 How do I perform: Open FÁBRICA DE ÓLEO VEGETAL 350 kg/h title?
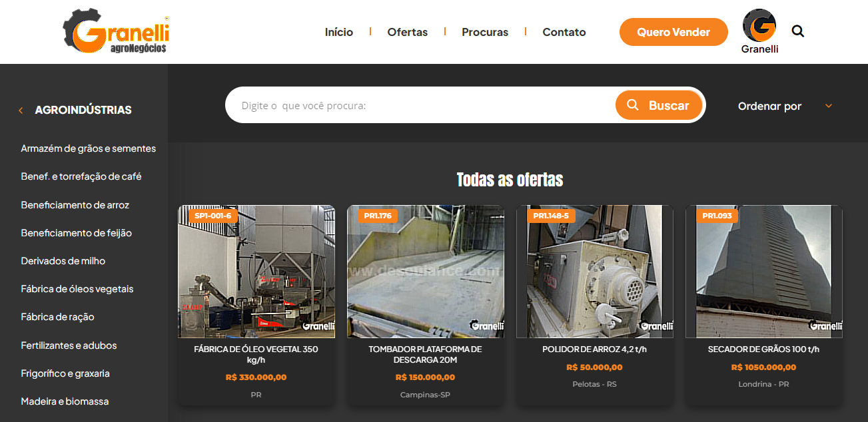click(x=256, y=355)
